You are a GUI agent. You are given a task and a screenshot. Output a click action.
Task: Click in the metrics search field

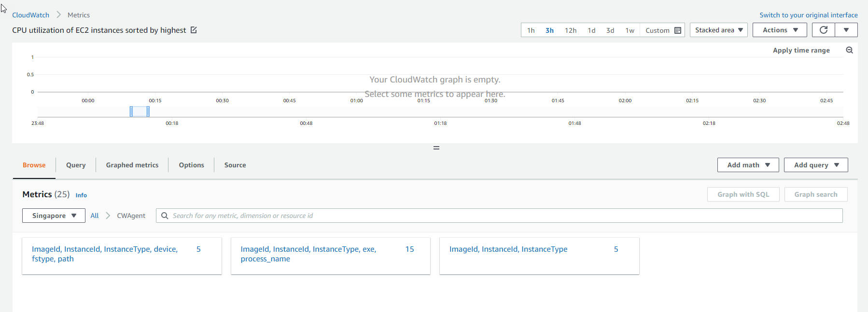499,216
